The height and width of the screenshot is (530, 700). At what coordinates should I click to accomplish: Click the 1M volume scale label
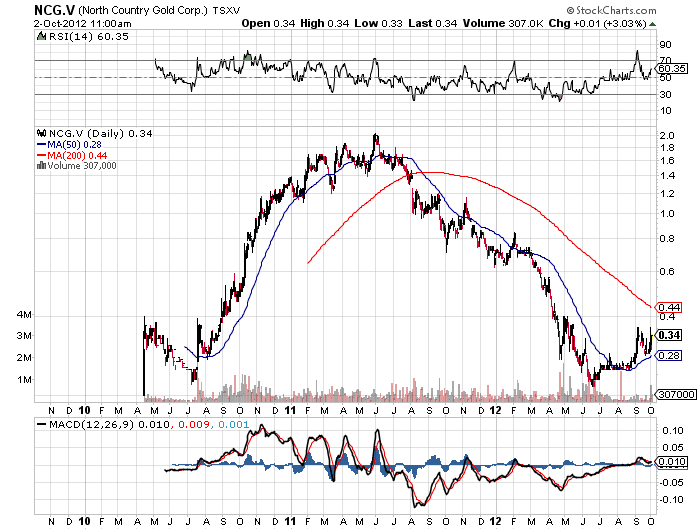point(24,380)
